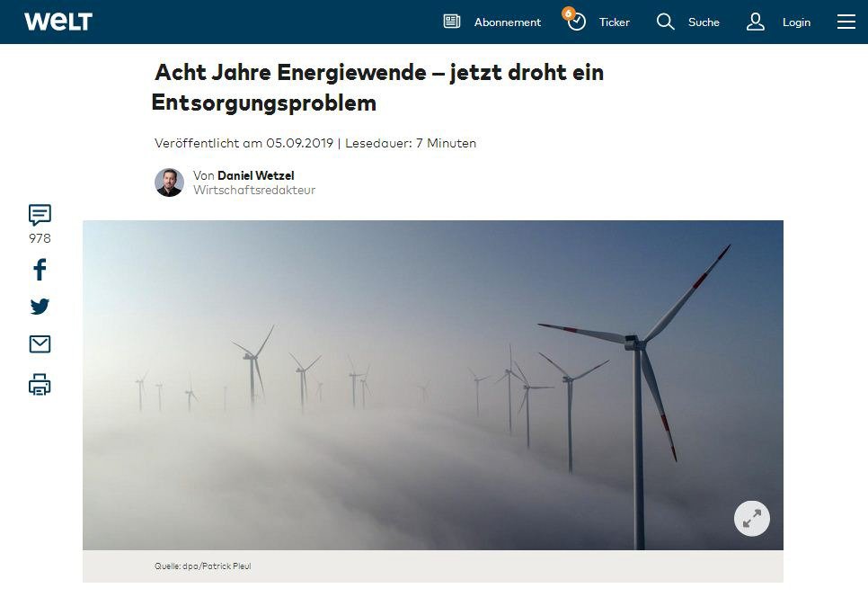Open the Ticker menu item
This screenshot has width=868, height=606.
pos(615,22)
